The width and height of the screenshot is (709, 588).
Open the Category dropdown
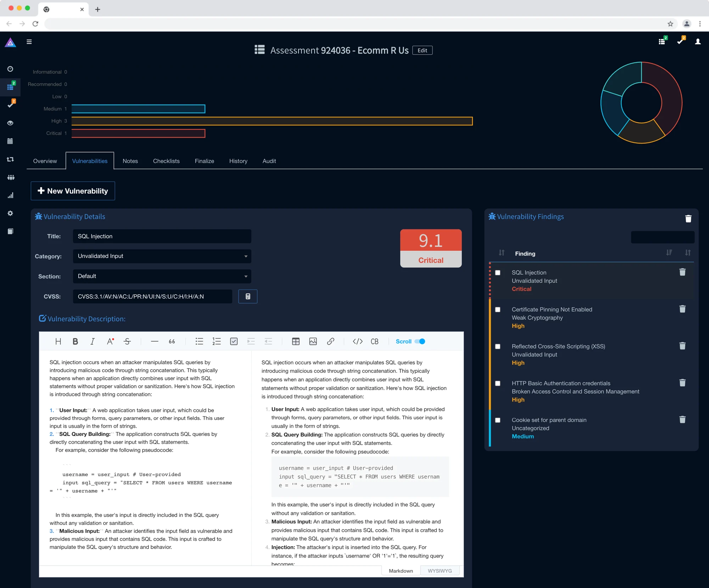162,256
